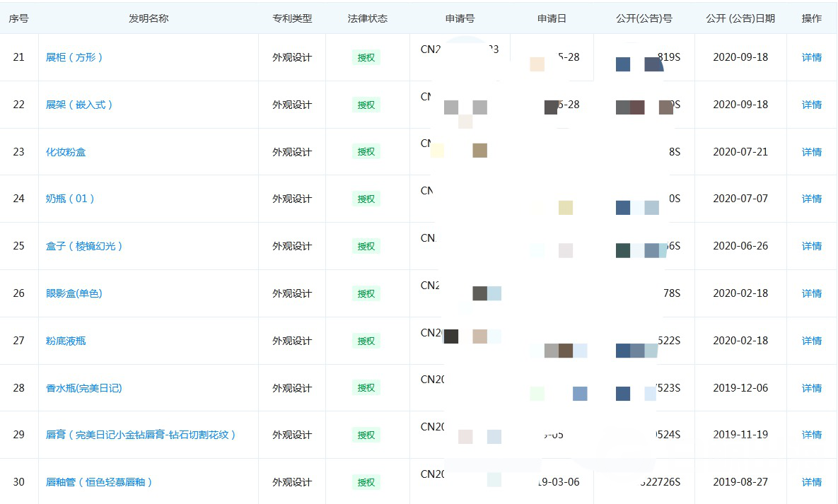The height and width of the screenshot is (504, 838).
Task: Click the 唇釉管（恒色轻慕唇釉）link
Action: point(99,482)
